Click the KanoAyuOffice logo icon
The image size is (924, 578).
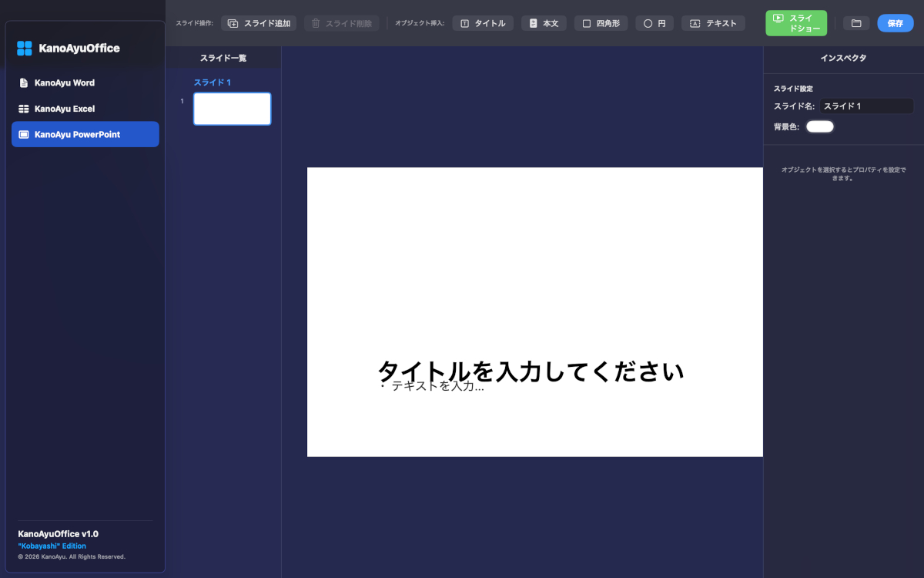pos(25,49)
